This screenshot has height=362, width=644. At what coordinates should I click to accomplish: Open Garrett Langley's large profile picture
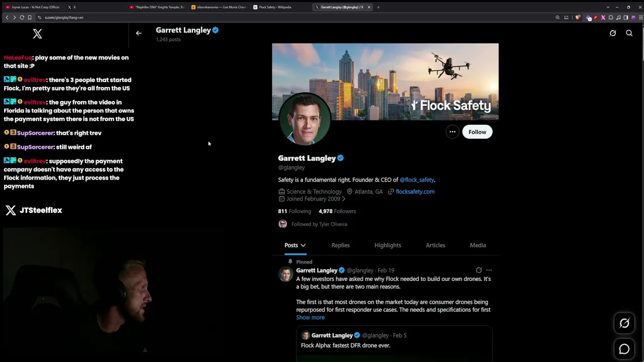click(x=305, y=119)
